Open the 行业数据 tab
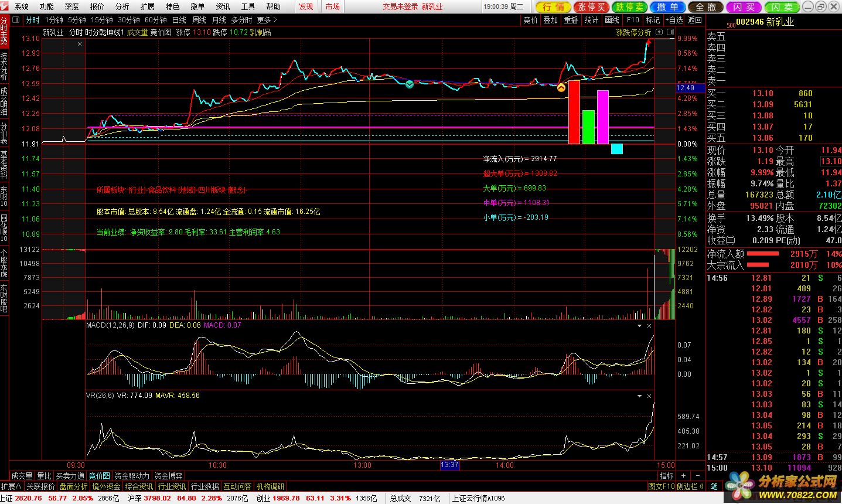This screenshot has width=842, height=504. click(204, 486)
